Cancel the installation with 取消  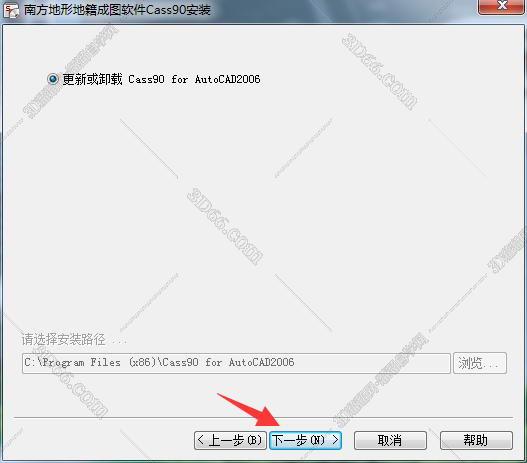[390, 440]
